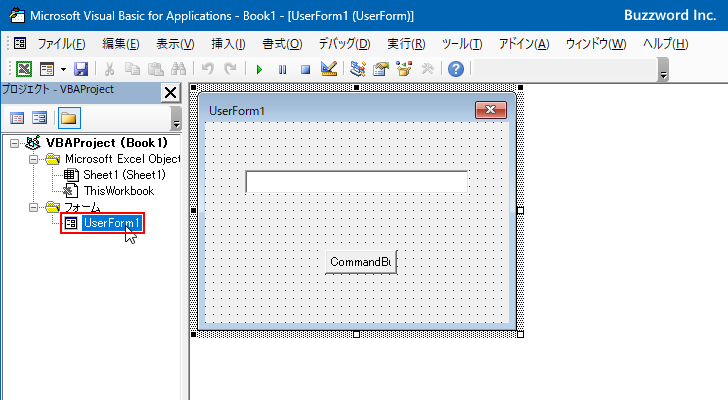The width and height of the screenshot is (728, 400).
Task: Open the アドイン(A) menu
Action: (x=524, y=44)
